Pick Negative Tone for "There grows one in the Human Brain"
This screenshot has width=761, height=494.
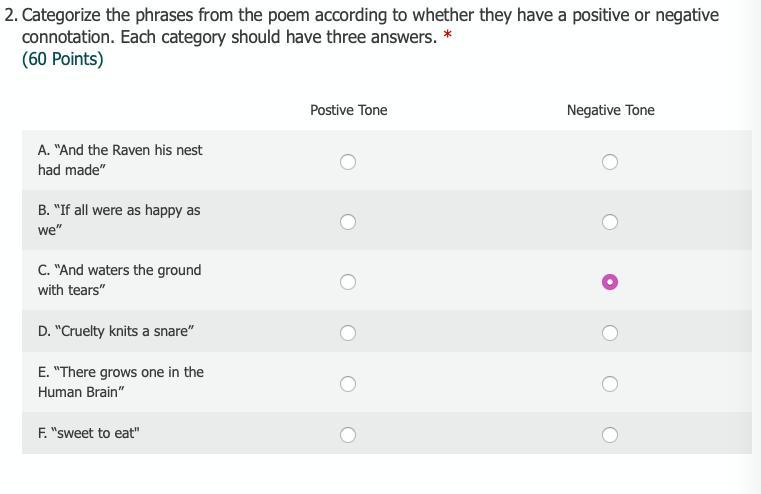[610, 384]
